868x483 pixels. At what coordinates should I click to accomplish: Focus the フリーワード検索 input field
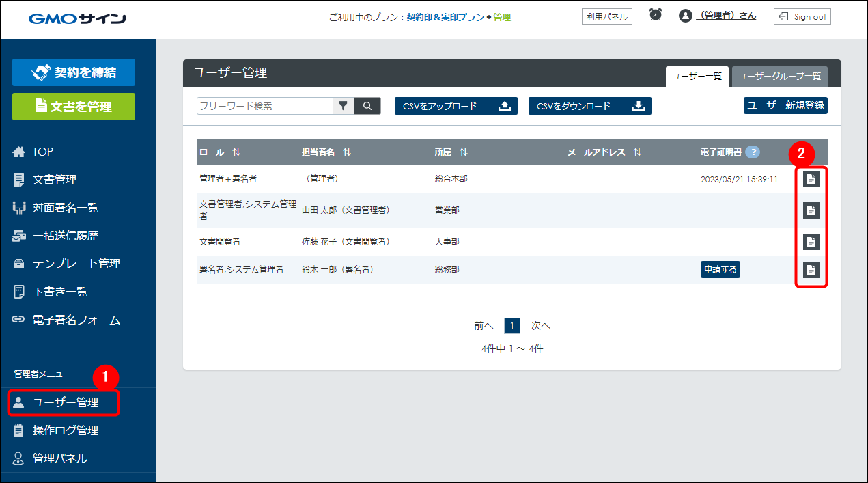tap(264, 106)
